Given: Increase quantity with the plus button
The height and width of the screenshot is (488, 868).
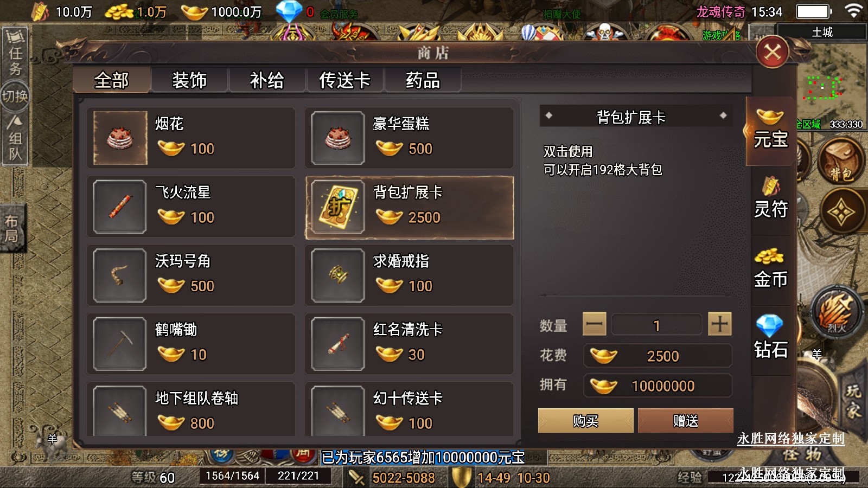Looking at the screenshot, I should 720,324.
